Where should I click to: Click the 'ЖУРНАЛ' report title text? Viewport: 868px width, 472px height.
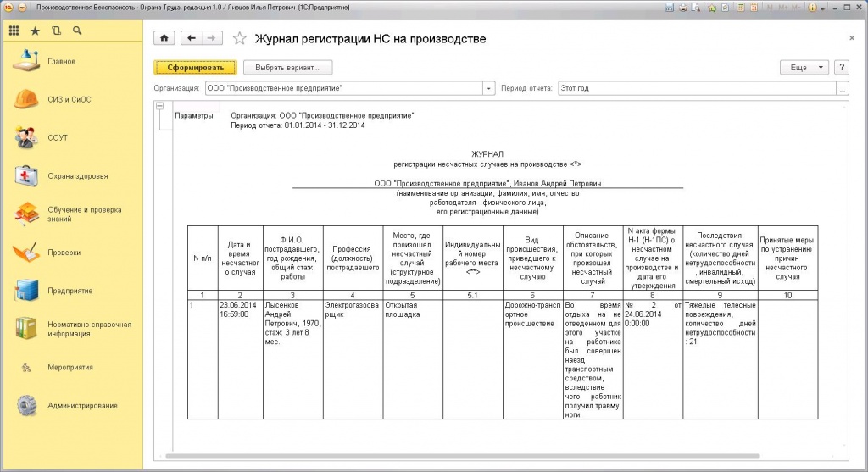pyautogui.click(x=487, y=154)
